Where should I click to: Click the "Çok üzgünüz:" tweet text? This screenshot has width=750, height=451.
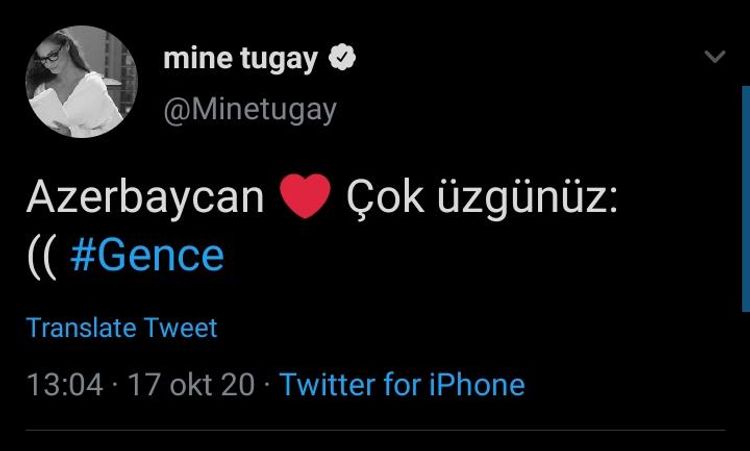point(482,198)
